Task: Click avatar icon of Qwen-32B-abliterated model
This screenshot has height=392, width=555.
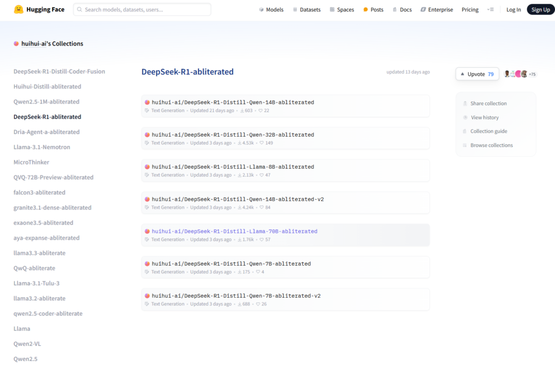Action: 147,135
